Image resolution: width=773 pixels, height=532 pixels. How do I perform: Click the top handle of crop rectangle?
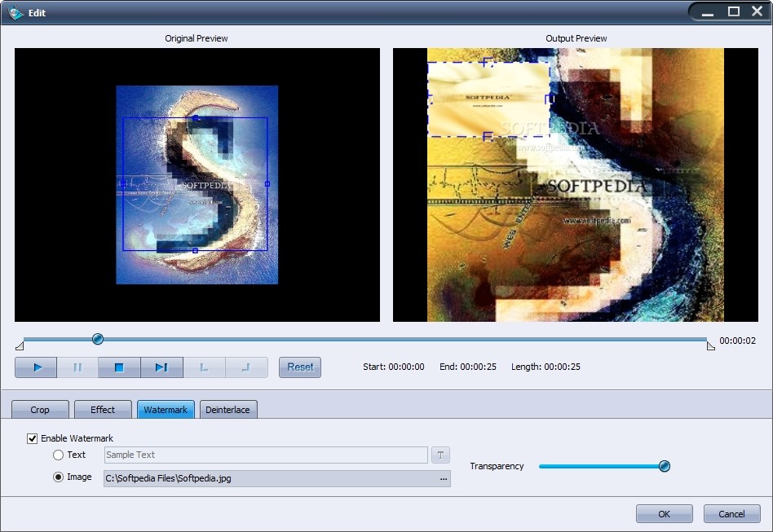(196, 118)
